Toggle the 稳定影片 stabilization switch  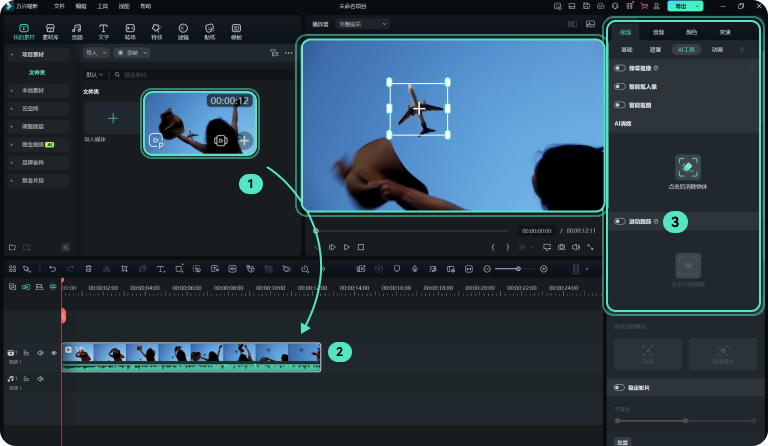click(620, 386)
